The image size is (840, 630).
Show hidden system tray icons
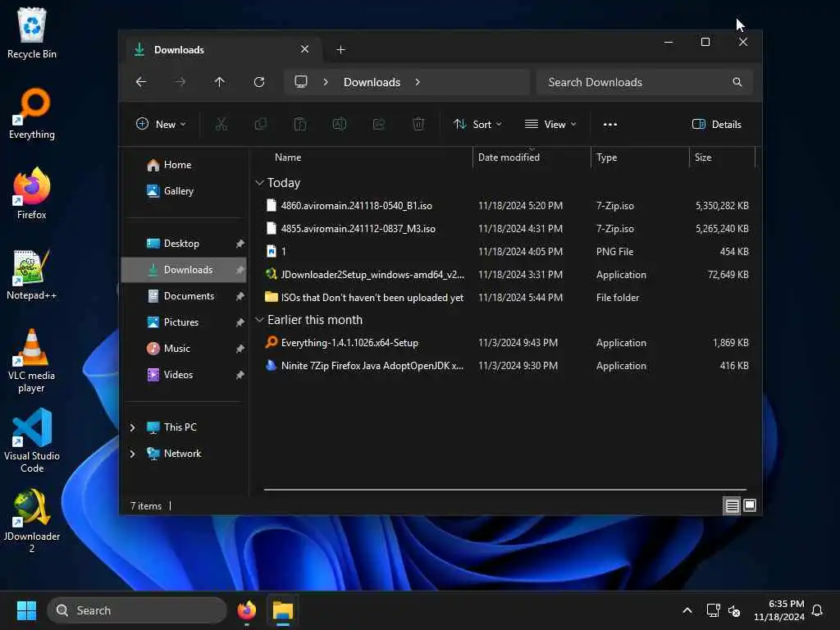coord(687,610)
